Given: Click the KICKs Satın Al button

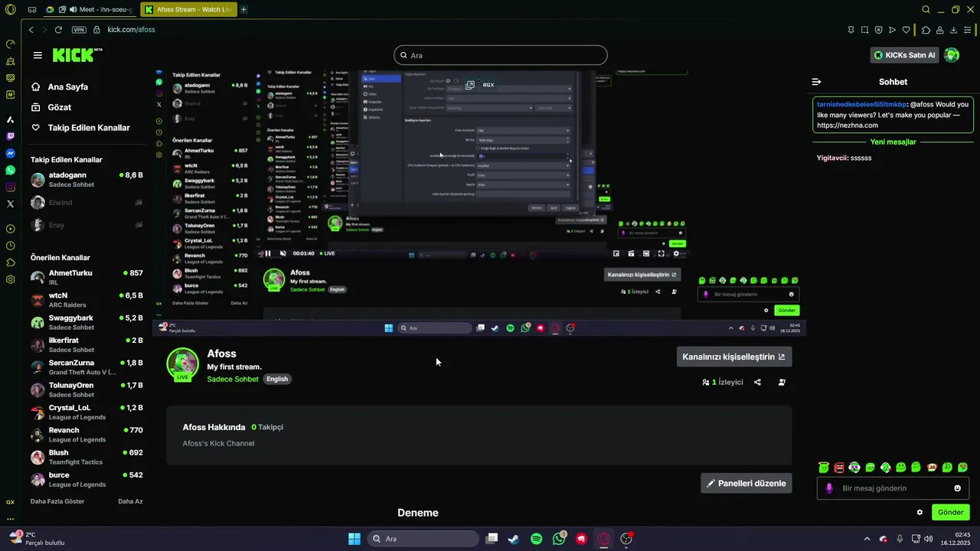Looking at the screenshot, I should [x=905, y=55].
